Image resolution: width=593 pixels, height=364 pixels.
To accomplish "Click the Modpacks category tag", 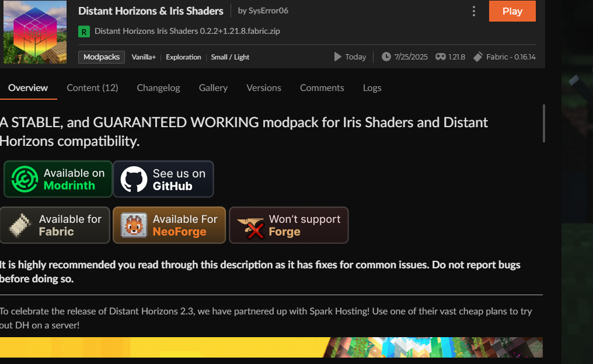I will pos(102,57).
